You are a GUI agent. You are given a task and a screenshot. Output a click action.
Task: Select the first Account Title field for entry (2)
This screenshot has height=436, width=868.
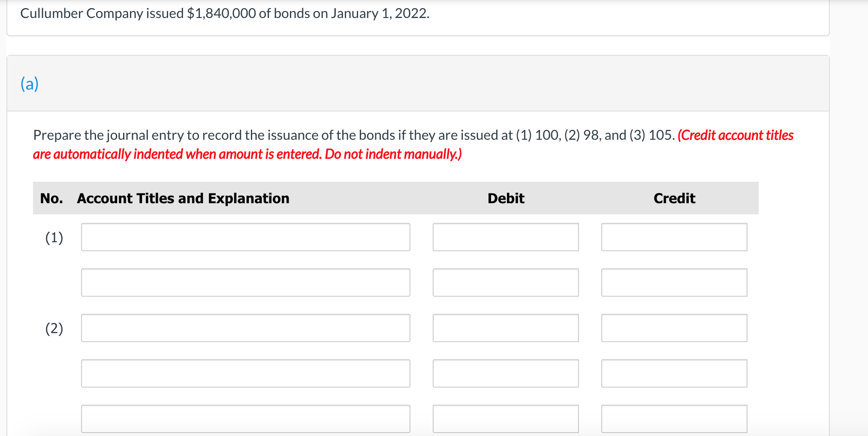[245, 328]
